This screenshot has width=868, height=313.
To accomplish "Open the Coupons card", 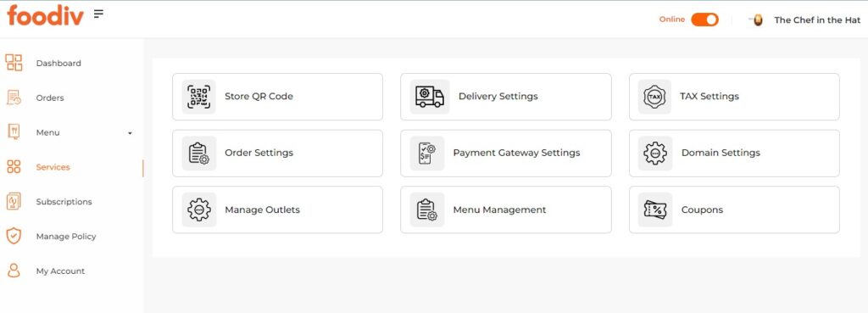I will point(734,210).
